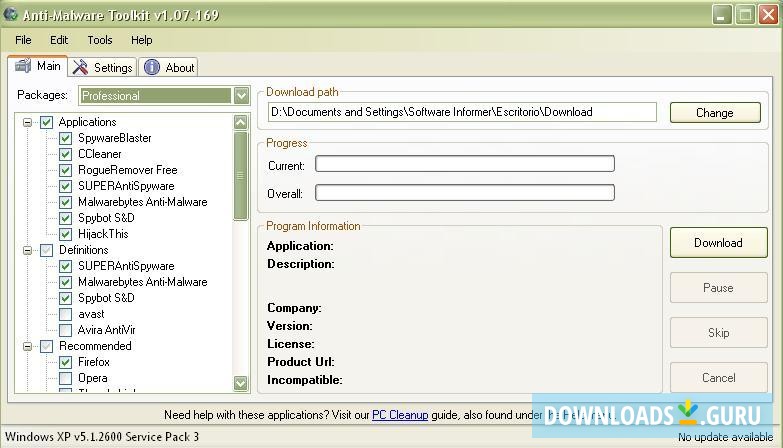Select the Main tab

38,66
